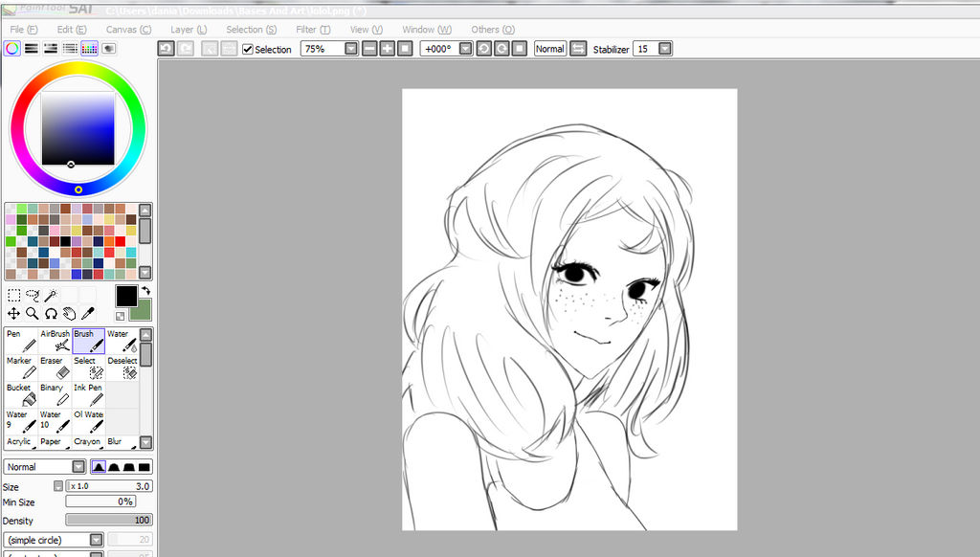Screen dimensions: 980x557
Task: Click the black foreground color box
Action: coord(126,296)
